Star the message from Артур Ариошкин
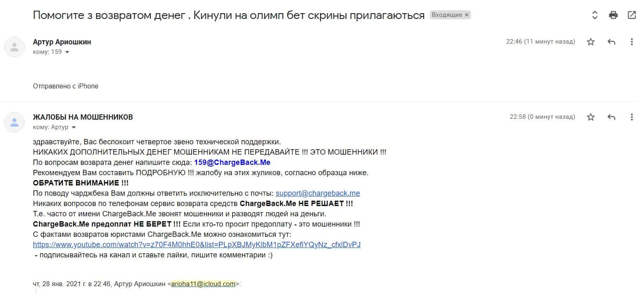This screenshot has height=294, width=644. [591, 42]
